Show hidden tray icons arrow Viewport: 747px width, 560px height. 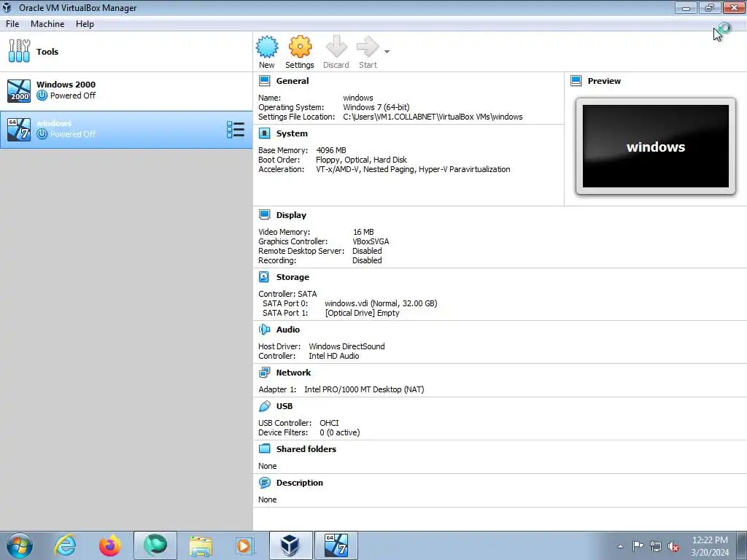click(x=620, y=546)
